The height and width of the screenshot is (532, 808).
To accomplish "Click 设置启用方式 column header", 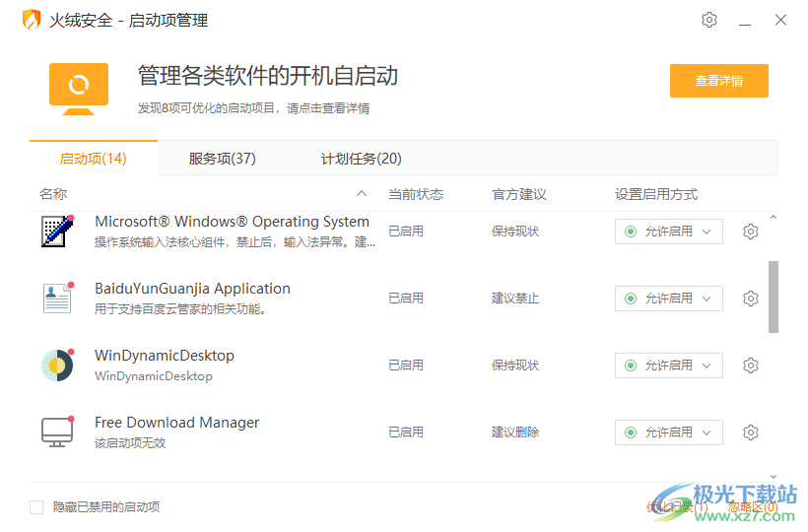I will (x=656, y=194).
